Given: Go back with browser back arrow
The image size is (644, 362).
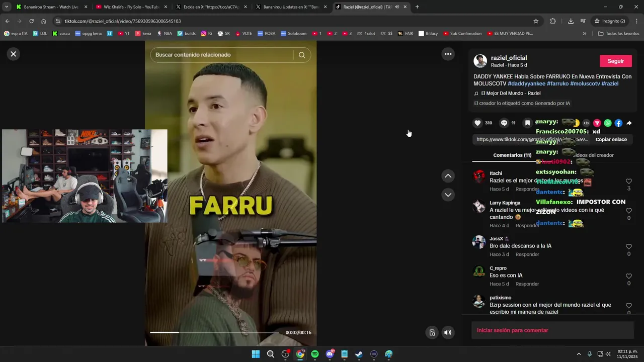Looking at the screenshot, I should tap(7, 21).
